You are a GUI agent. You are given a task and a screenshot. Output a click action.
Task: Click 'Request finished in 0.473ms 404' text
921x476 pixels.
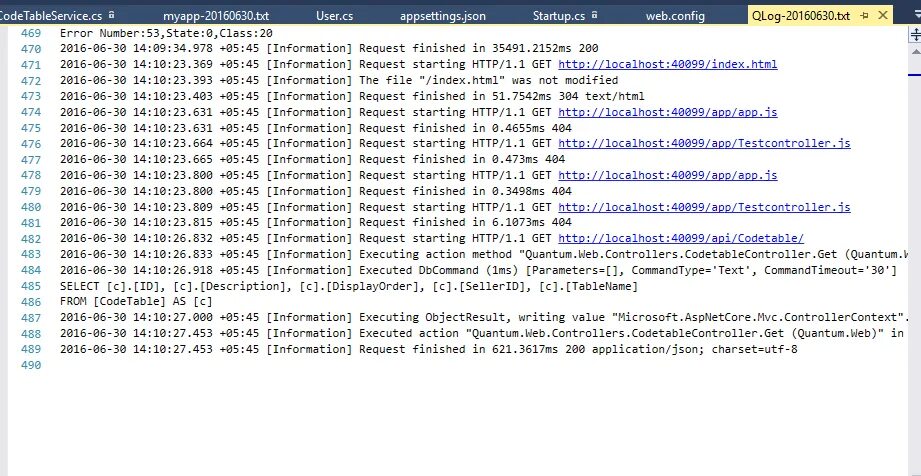click(x=462, y=159)
